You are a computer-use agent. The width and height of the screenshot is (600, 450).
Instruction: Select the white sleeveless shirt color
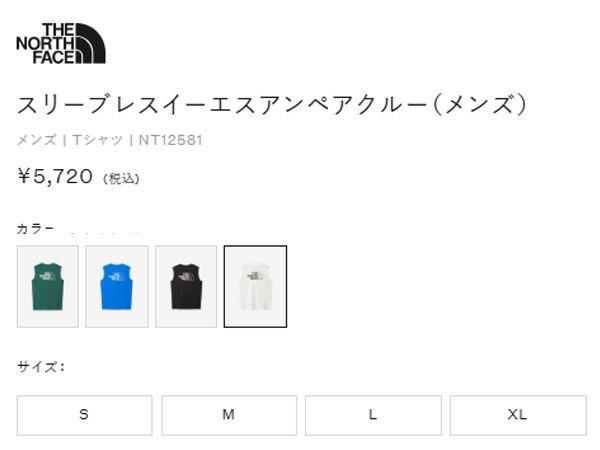[x=255, y=287]
